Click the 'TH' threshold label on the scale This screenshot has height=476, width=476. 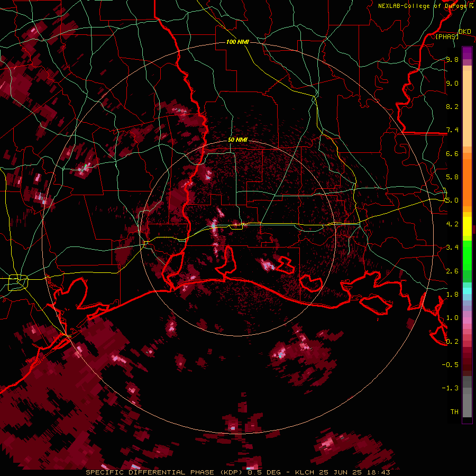454,412
